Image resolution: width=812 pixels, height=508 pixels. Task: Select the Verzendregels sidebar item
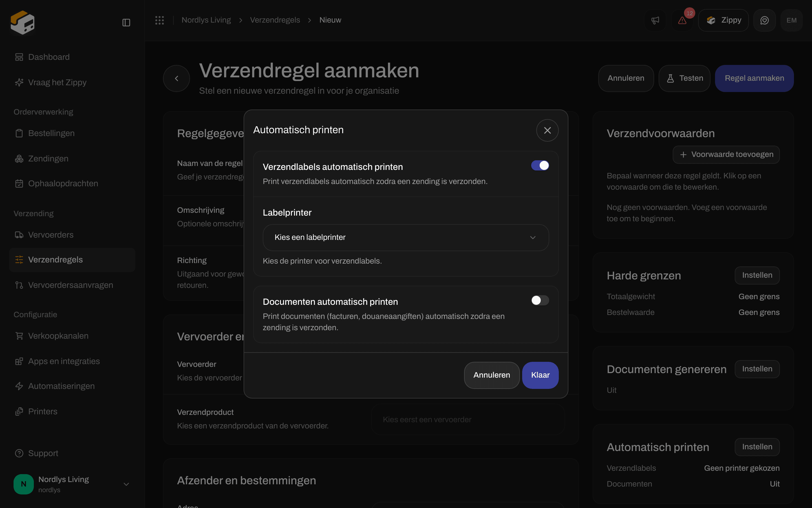(x=72, y=260)
